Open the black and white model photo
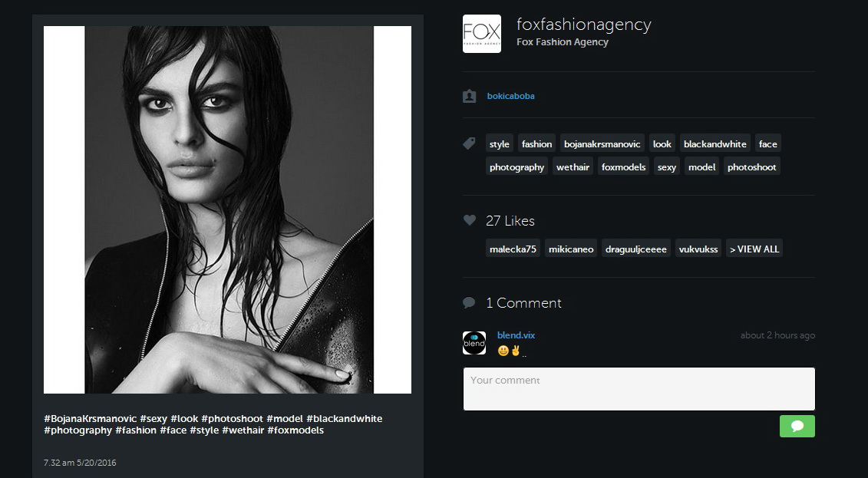This screenshot has height=478, width=868. (227, 209)
